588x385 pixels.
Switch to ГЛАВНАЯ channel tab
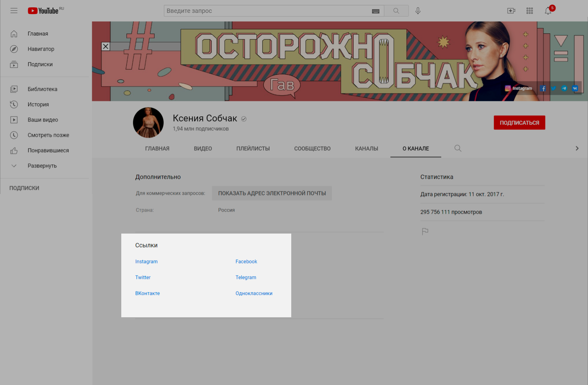point(157,149)
